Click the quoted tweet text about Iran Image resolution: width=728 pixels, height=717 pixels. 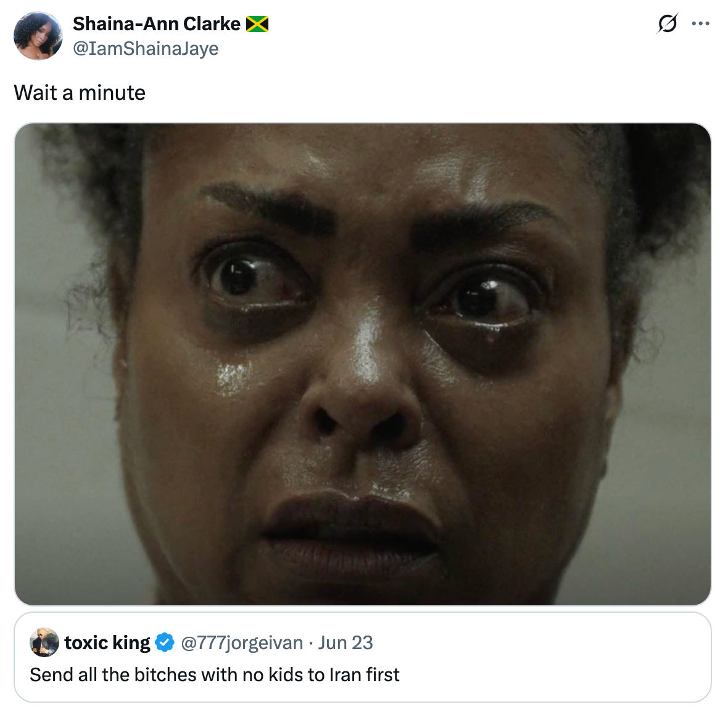pos(215,674)
